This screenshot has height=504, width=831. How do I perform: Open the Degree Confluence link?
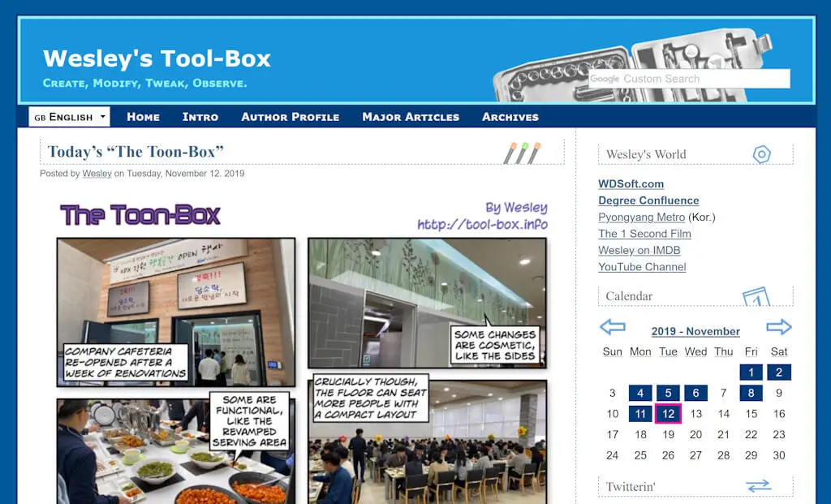(x=648, y=200)
